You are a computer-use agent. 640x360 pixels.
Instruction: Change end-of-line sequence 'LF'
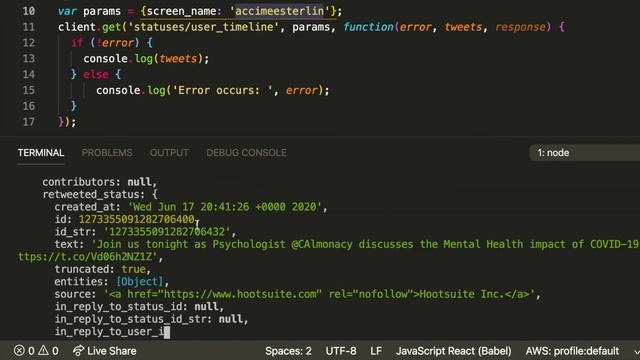[x=376, y=351]
